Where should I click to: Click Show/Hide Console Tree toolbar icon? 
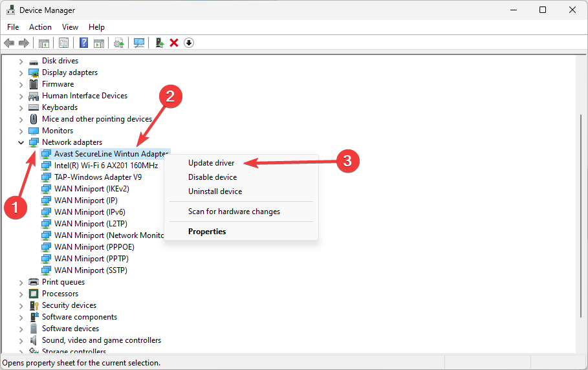[44, 43]
